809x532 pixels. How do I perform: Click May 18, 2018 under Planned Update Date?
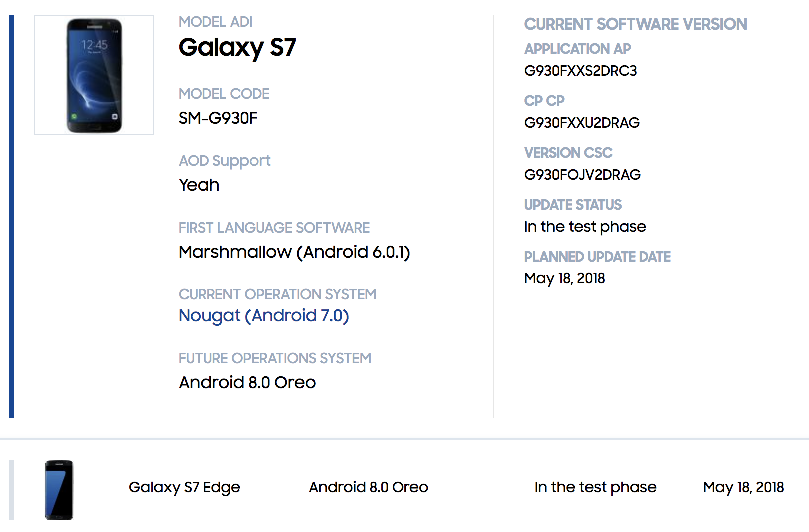pos(564,278)
